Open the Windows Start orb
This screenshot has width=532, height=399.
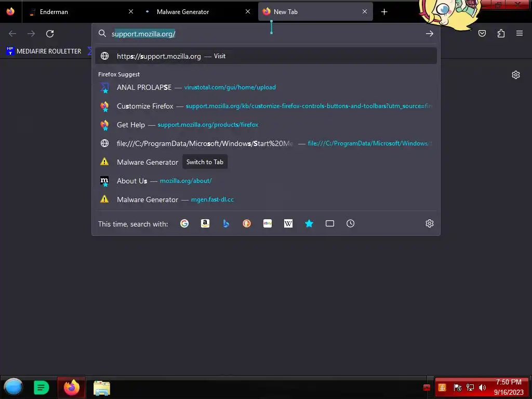pos(13,387)
